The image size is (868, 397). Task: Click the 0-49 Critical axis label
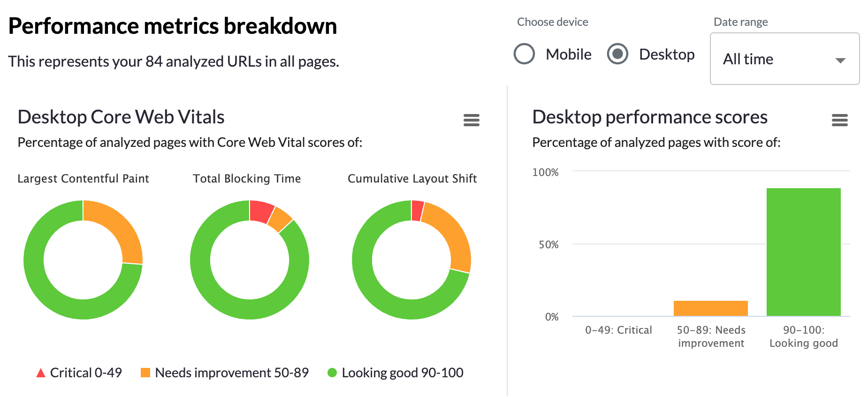pyautogui.click(x=618, y=330)
